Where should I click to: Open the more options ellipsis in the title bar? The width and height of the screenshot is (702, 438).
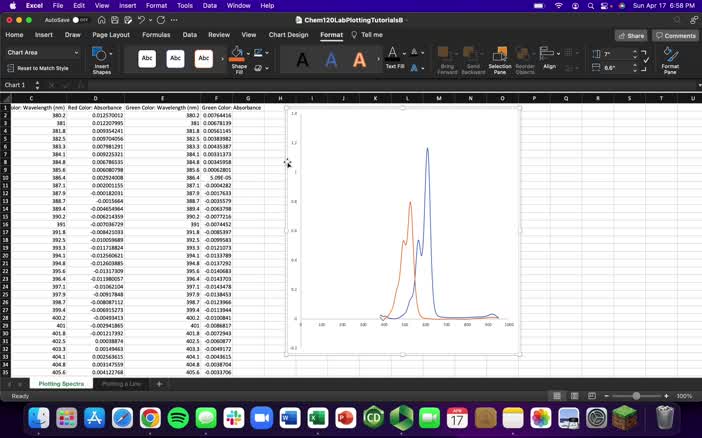tap(174, 20)
